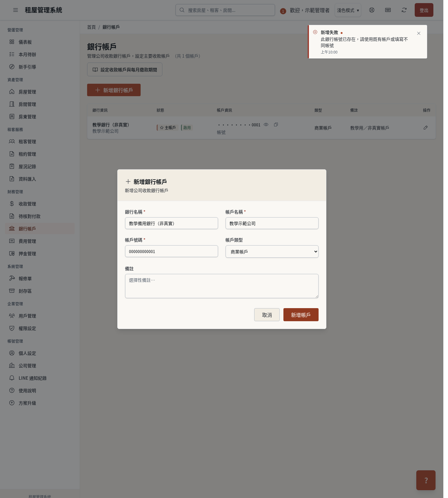This screenshot has width=448, height=498.
Task: Reveal the masked account number with eye icon
Action: point(266,125)
